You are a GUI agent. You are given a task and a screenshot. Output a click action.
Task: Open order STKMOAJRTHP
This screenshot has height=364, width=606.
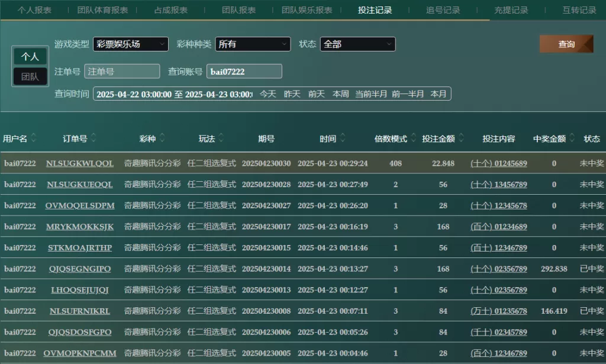pos(80,247)
